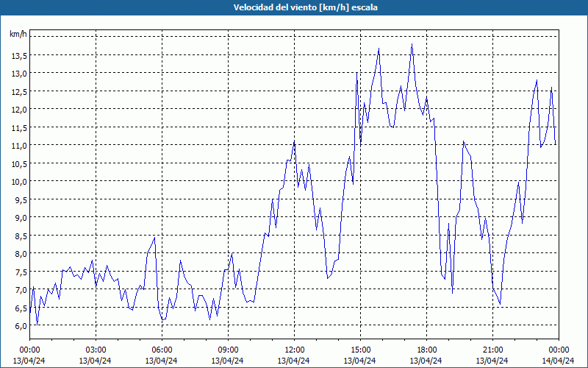588x368 pixels.
Task: Click the '13/04/24' date under 21:00
Action: 492,361
